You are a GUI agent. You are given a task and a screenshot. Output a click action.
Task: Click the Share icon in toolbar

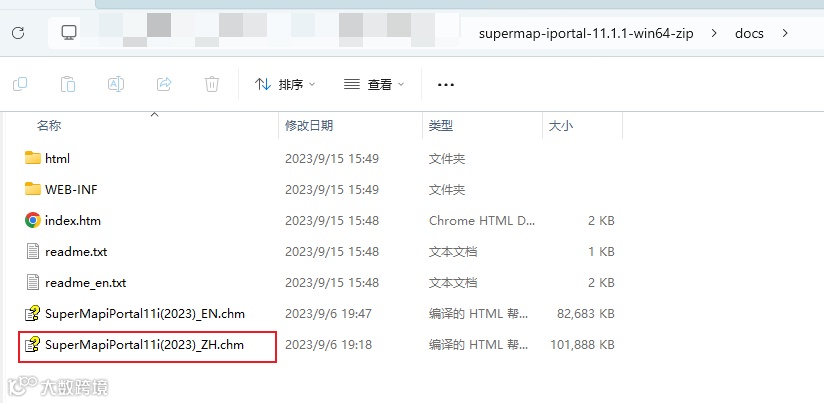point(164,84)
